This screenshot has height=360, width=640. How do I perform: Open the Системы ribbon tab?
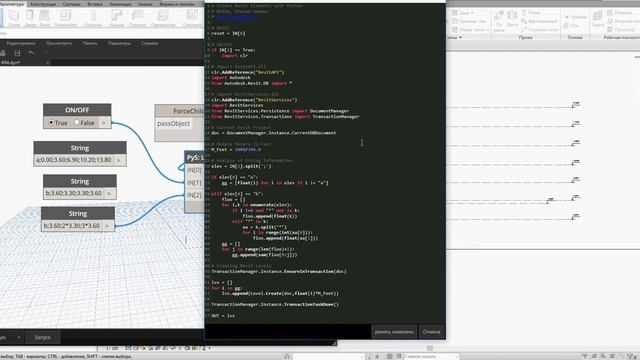(71, 4)
